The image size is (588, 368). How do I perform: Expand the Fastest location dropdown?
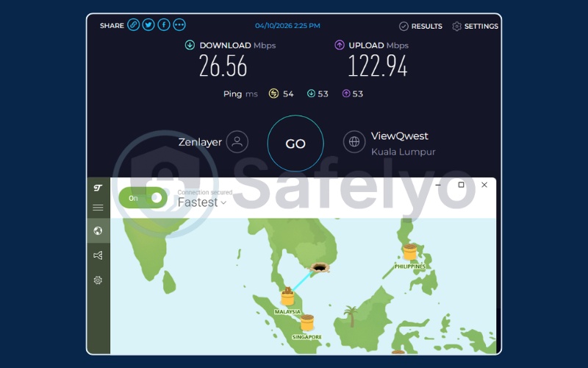201,202
